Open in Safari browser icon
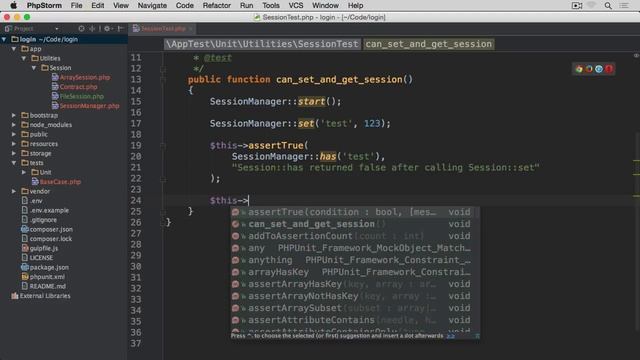Viewport: 640px width, 360px height. coord(599,69)
